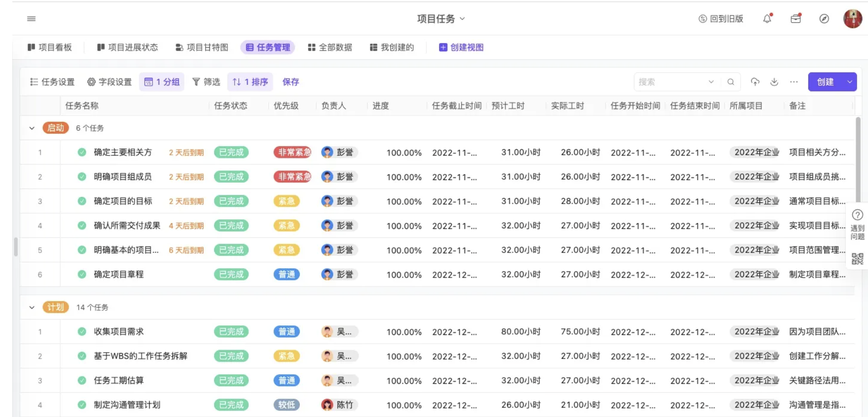Open the search field type dropdown
Viewport: 868px width, 417px height.
tap(711, 82)
